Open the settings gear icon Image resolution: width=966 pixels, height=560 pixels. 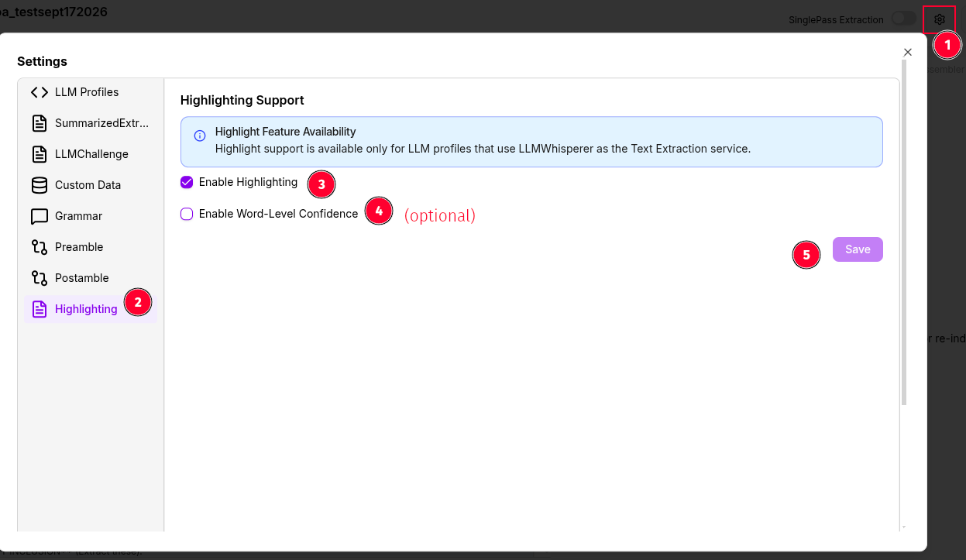(940, 19)
